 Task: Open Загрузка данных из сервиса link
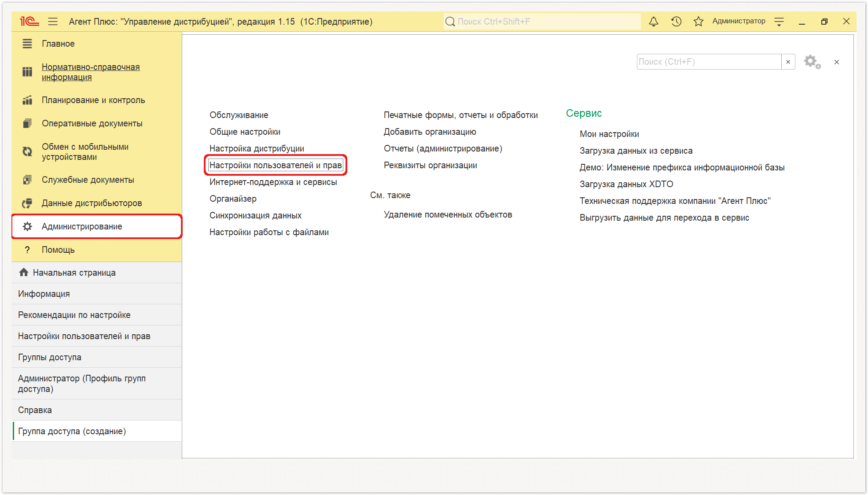(x=636, y=151)
